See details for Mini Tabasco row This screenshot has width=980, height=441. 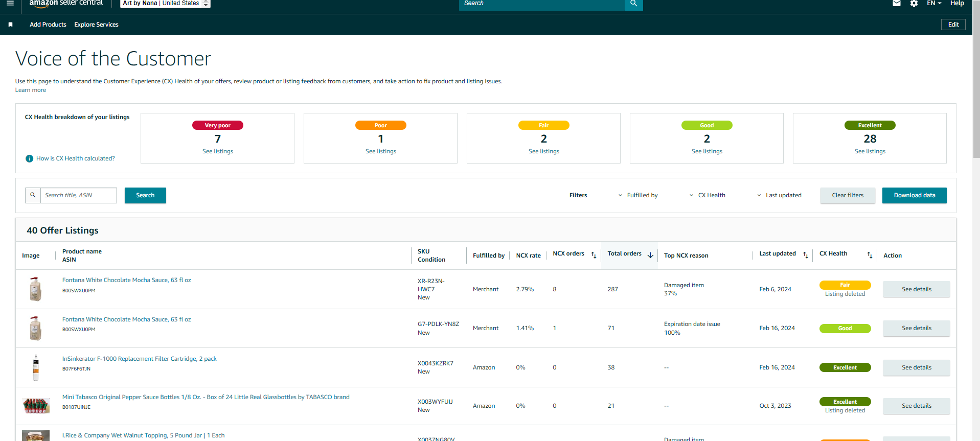[x=917, y=406]
